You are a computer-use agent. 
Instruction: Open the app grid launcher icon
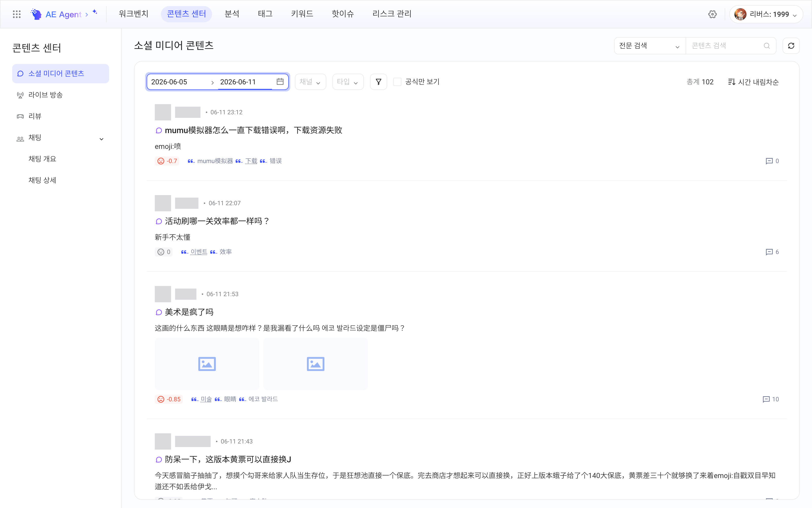[x=17, y=14]
